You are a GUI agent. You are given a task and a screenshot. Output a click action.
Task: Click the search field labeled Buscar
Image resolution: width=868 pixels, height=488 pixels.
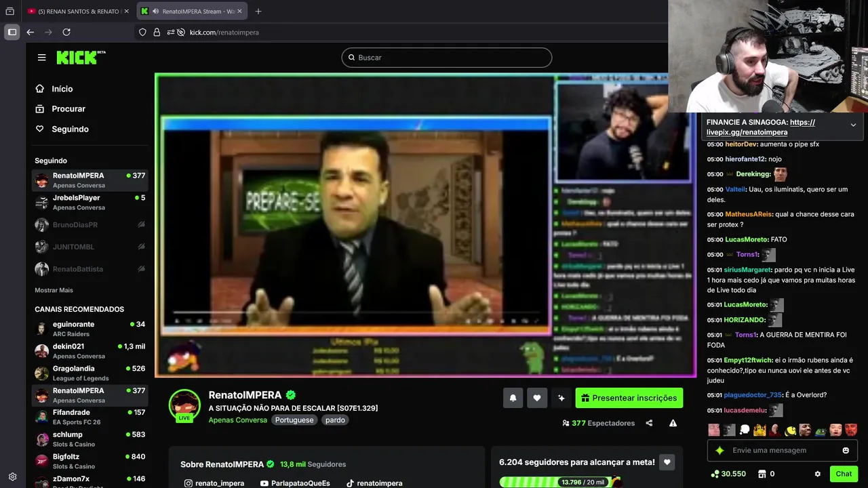point(446,58)
